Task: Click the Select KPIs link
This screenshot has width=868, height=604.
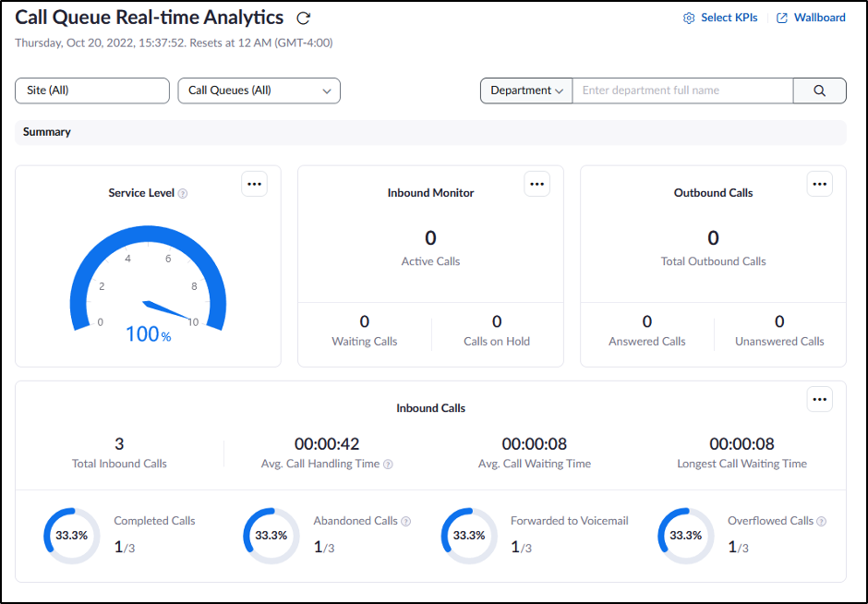Action: 729,17
